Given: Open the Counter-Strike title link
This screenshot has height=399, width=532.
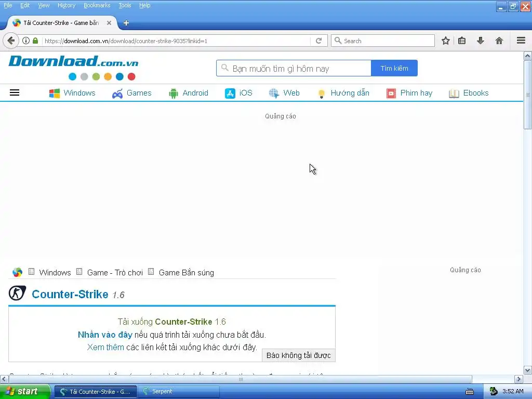Looking at the screenshot, I should pos(70,294).
